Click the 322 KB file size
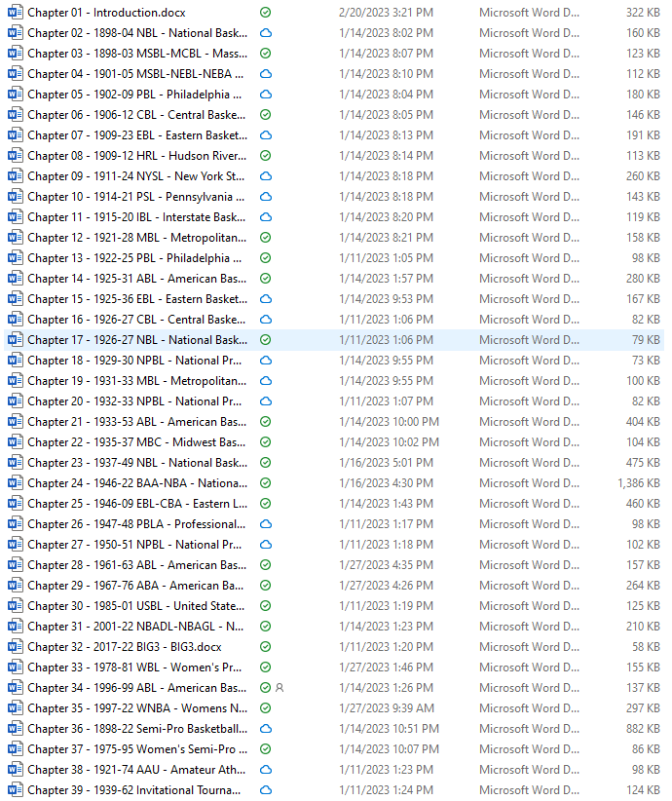 (x=644, y=13)
